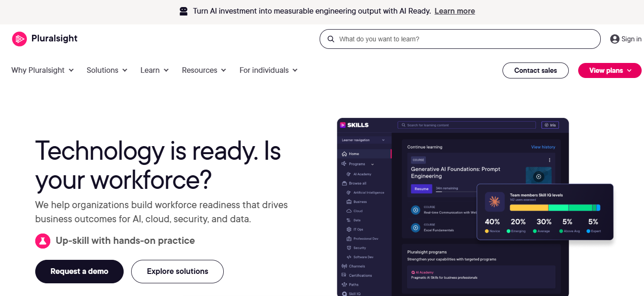The image size is (644, 296).
Task: Open the Resources menu
Action: click(204, 70)
